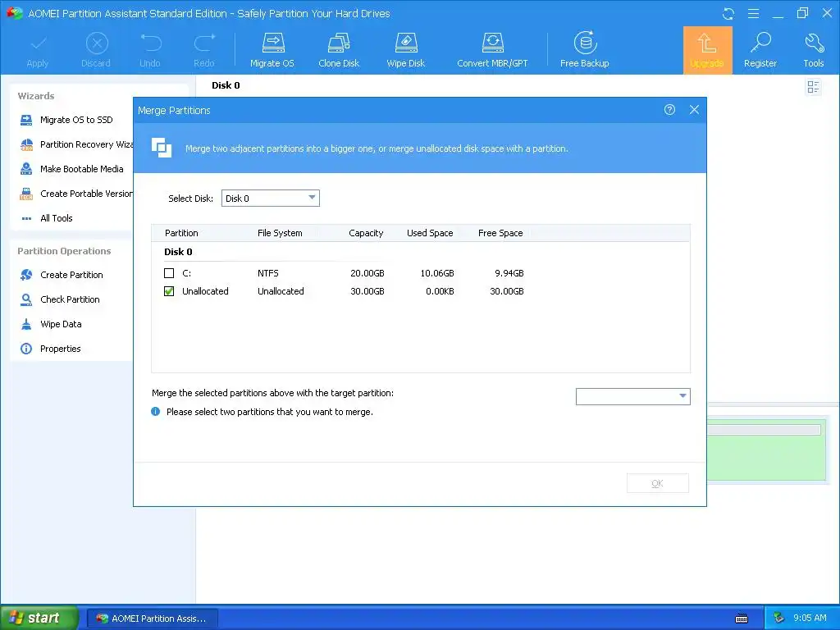
Task: Click the OK button in dialog
Action: coord(657,483)
